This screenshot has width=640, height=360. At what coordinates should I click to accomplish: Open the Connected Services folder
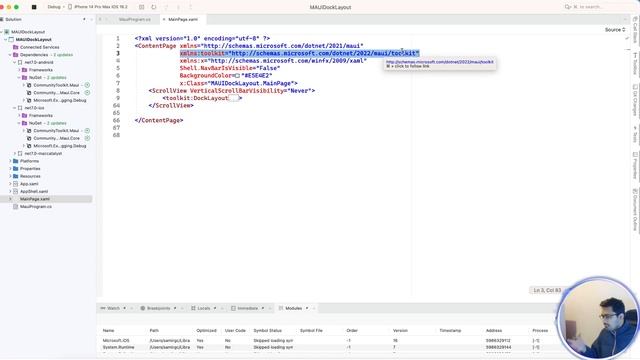click(39, 47)
